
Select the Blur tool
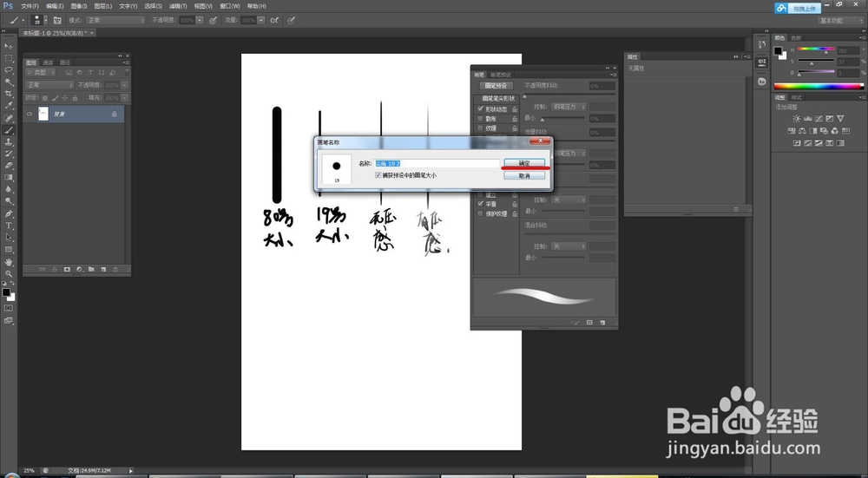pyautogui.click(x=9, y=189)
